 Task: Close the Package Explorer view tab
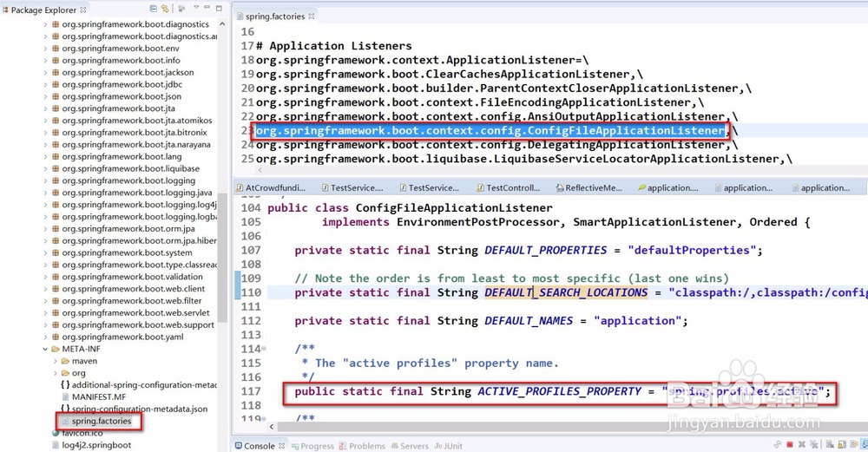click(83, 10)
